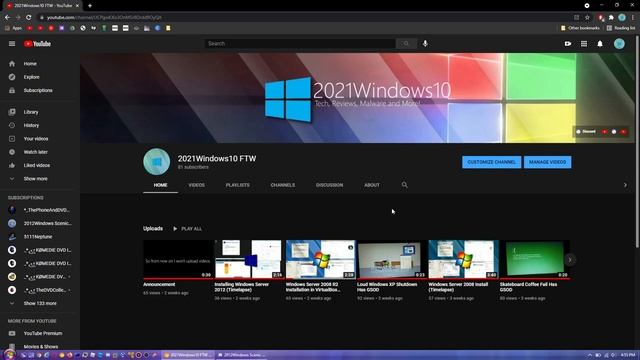Image resolution: width=640 pixels, height=360 pixels.
Task: Show hidden system tray icons
Action: (589, 355)
